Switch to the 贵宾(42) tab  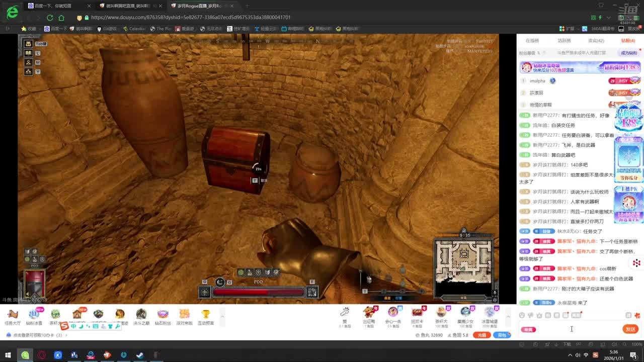coord(596,41)
